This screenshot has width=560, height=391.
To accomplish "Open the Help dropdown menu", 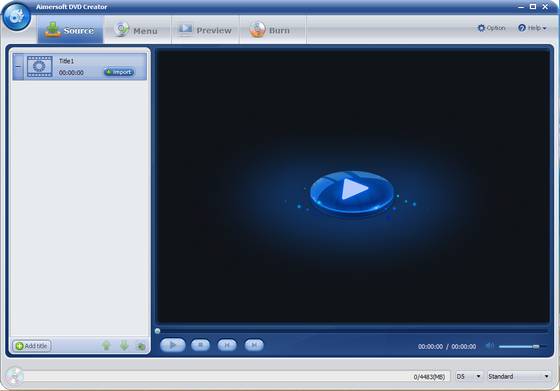I will pyautogui.click(x=532, y=28).
